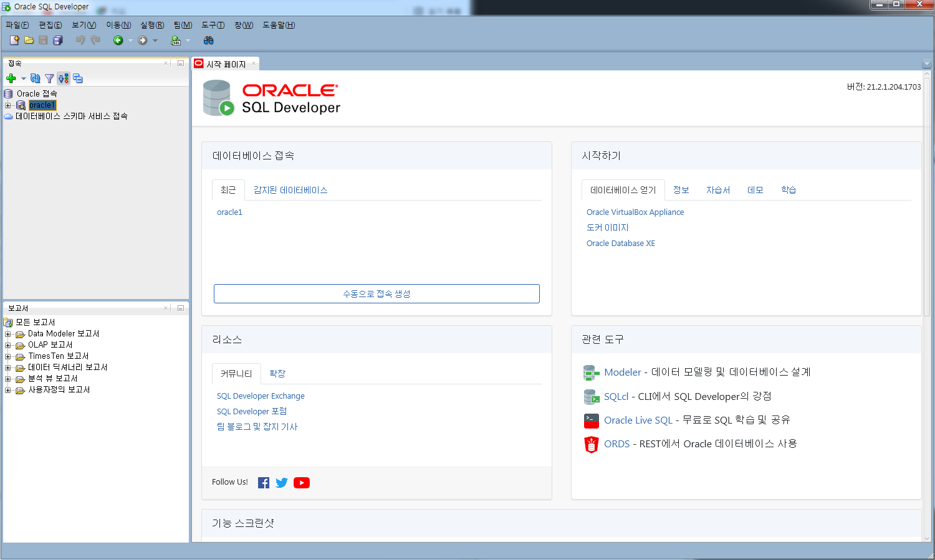
Task: Select 데이터베이스 스키마 서비스 접속 tree item
Action: point(71,116)
